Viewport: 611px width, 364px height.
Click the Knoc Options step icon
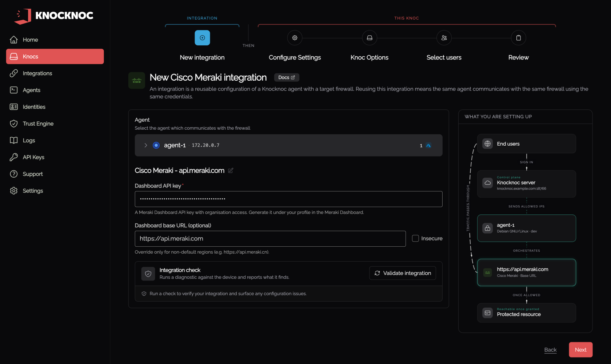click(370, 38)
